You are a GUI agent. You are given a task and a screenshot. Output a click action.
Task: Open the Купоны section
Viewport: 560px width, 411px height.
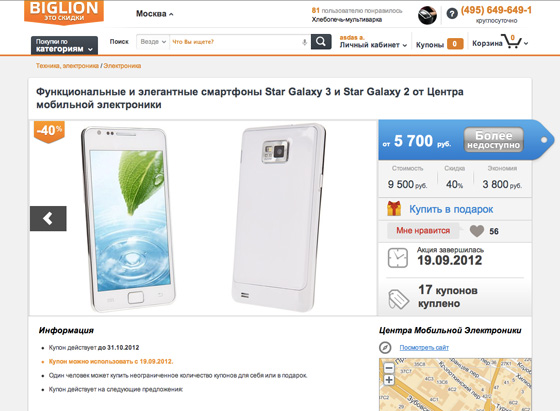coord(440,44)
